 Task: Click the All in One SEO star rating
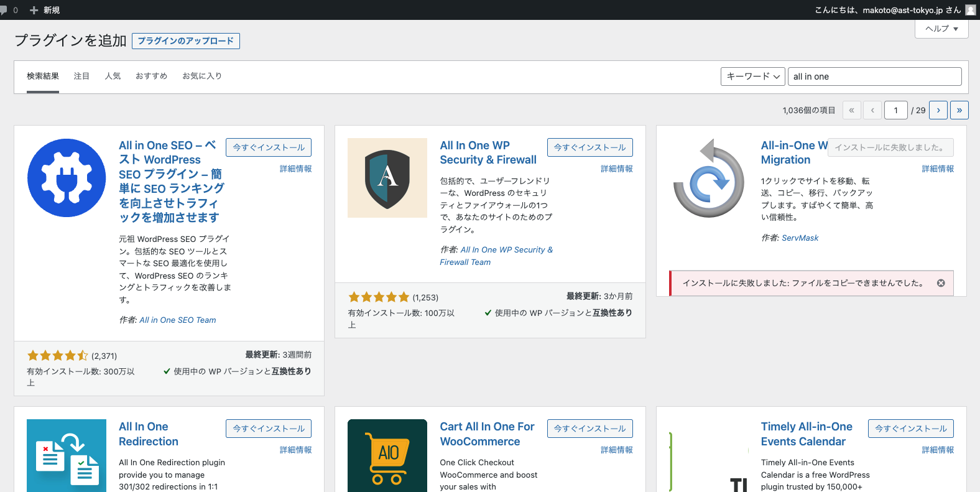[x=58, y=356]
